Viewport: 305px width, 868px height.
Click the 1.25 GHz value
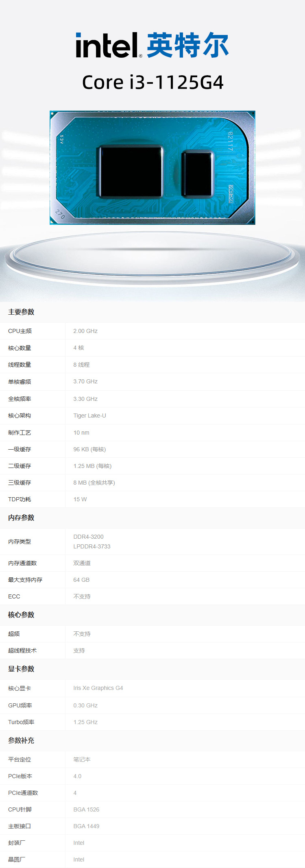85,722
